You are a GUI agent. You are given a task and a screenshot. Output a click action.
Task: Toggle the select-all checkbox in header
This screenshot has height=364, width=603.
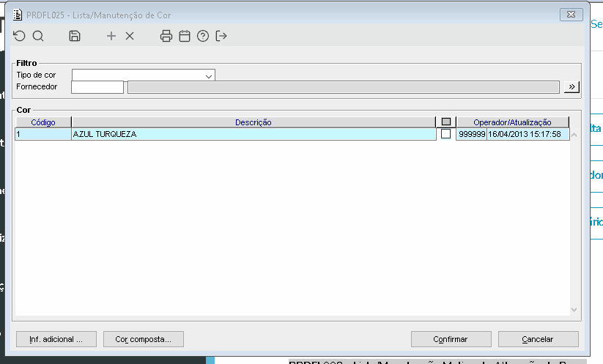click(445, 122)
